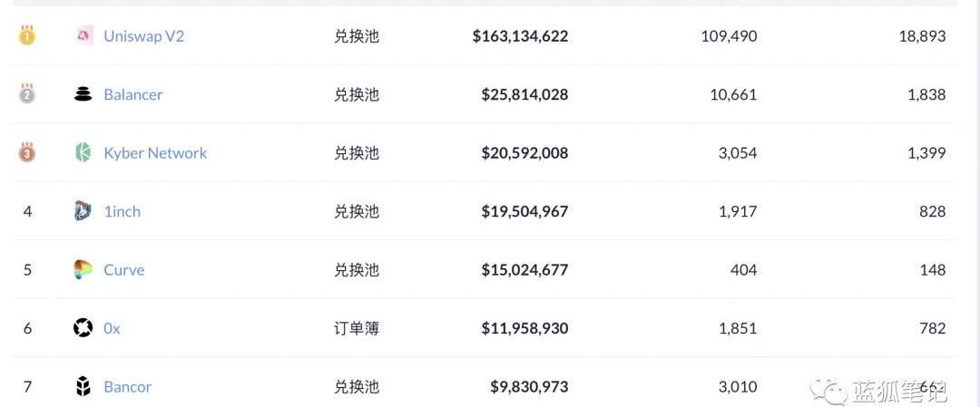Visit the Curve project link
The image size is (980, 407).
pyautogui.click(x=123, y=270)
